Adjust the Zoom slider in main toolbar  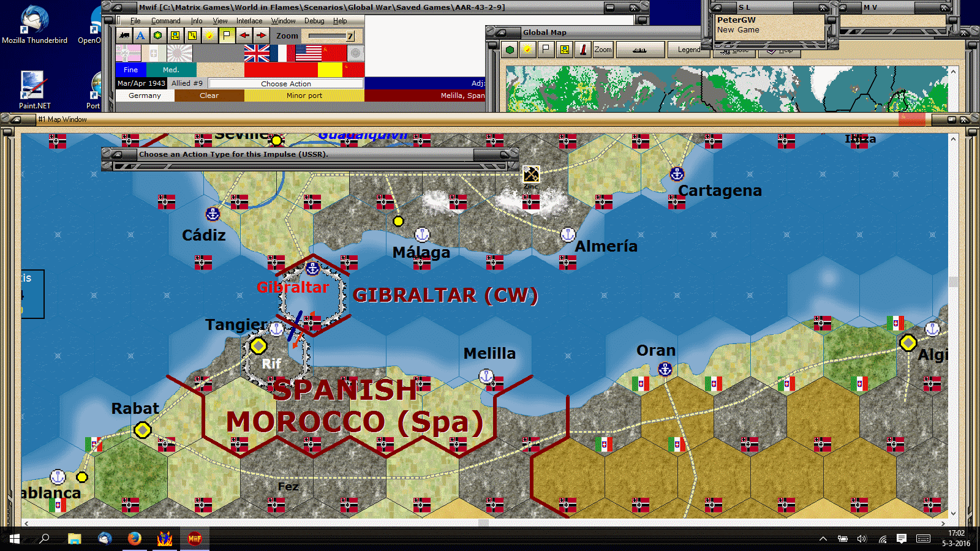[331, 36]
